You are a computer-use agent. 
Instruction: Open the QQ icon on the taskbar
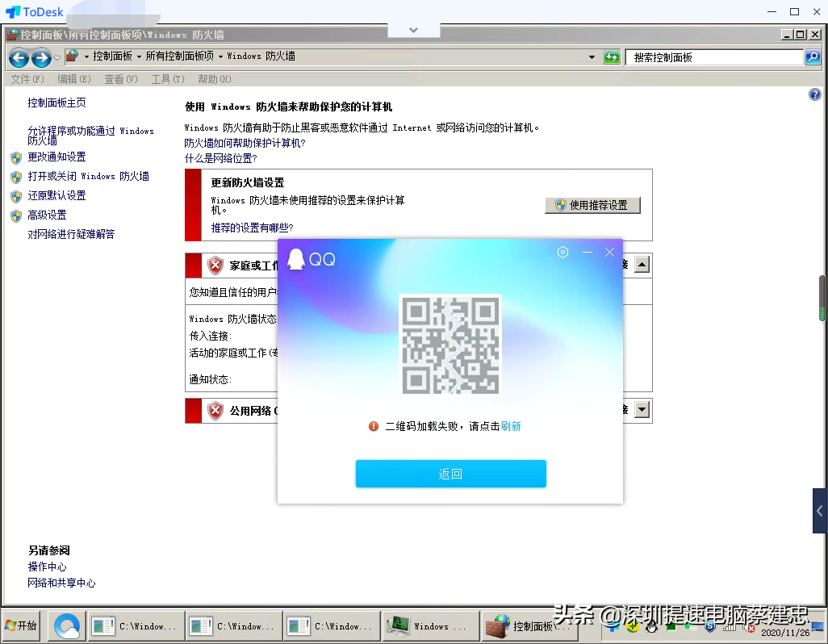coord(65,625)
